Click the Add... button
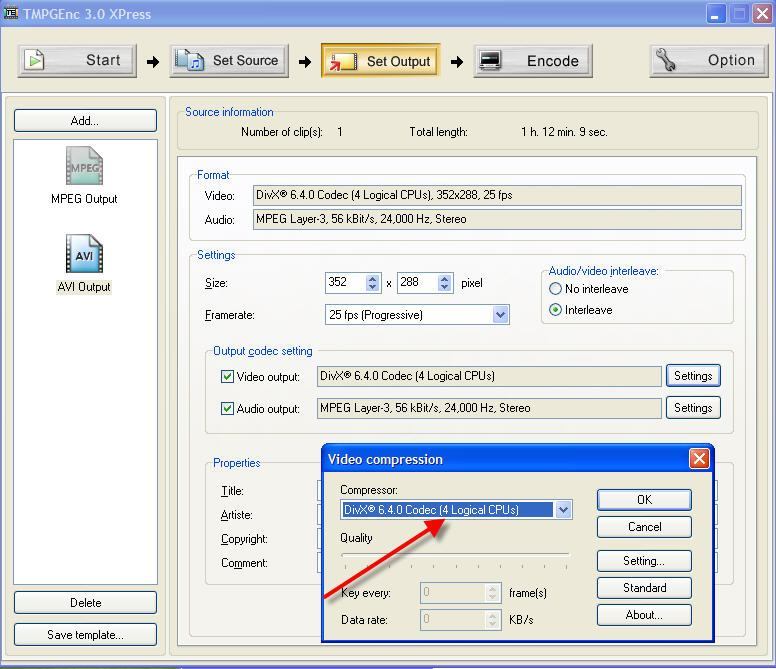The width and height of the screenshot is (776, 669). coord(85,121)
